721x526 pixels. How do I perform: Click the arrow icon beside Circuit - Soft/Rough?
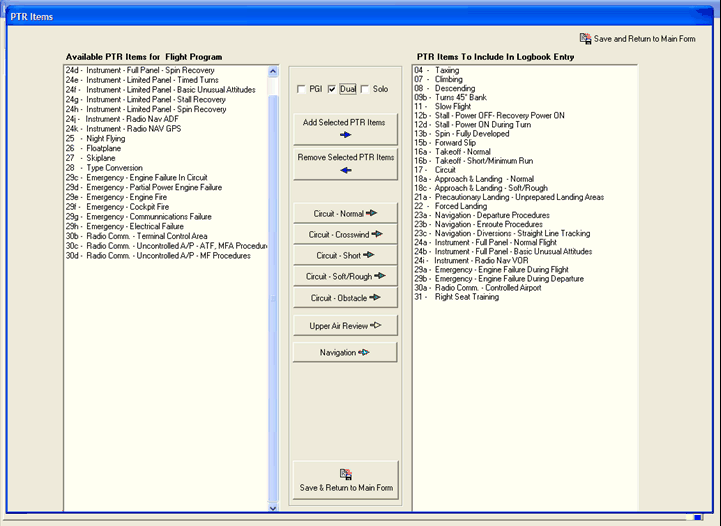coord(380,276)
